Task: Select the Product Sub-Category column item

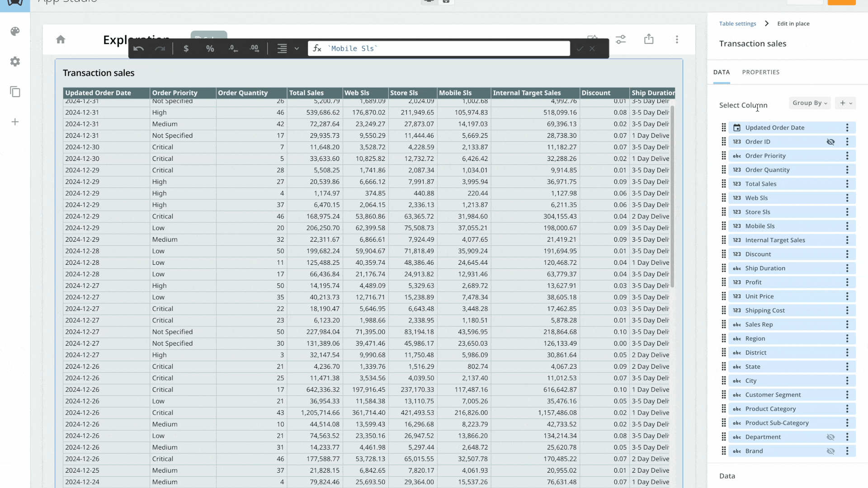Action: coord(792,423)
